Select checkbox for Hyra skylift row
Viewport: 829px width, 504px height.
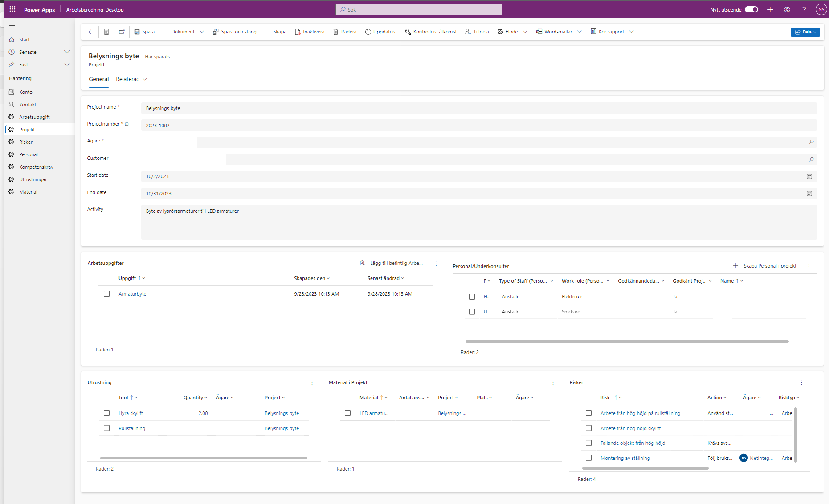pyautogui.click(x=106, y=413)
